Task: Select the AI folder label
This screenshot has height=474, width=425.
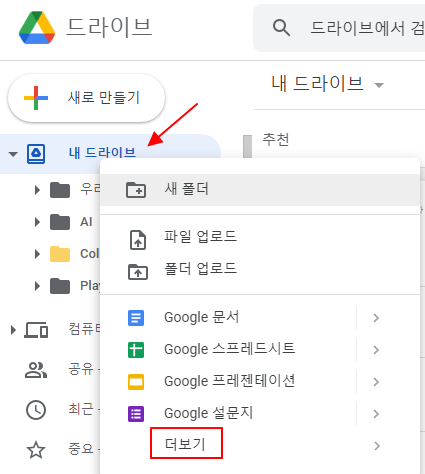Action: coord(86,222)
